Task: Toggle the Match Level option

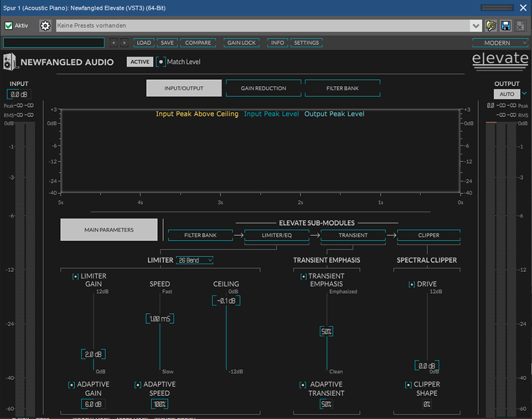Action: 161,61
